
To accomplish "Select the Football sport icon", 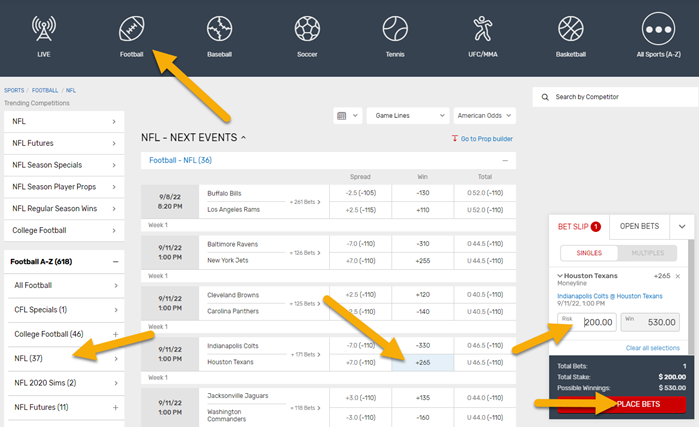I will click(131, 28).
